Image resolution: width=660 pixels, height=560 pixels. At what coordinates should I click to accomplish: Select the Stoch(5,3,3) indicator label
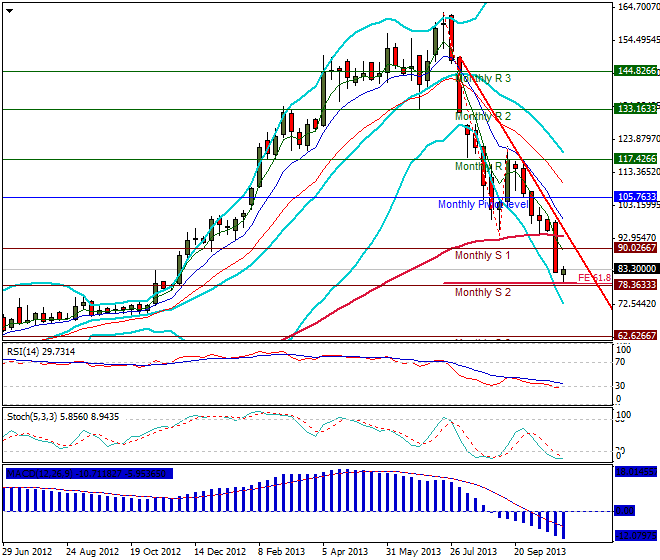59,414
